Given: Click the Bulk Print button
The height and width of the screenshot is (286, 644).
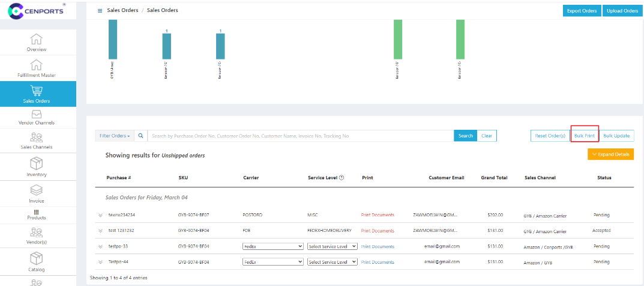Looking at the screenshot, I should pos(584,136).
